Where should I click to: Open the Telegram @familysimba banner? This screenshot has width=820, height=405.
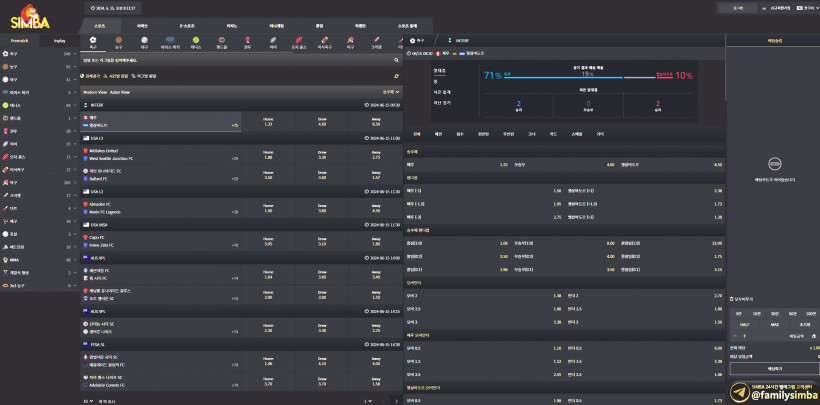(774, 393)
